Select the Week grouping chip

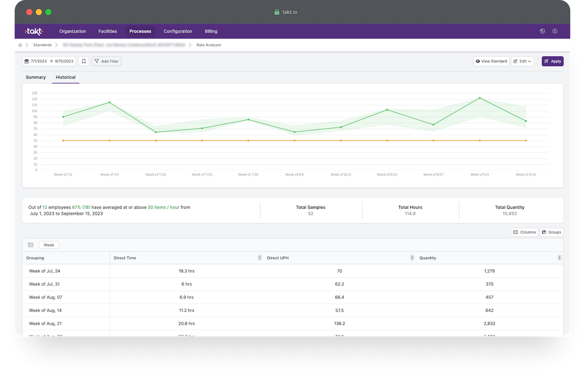tap(49, 245)
